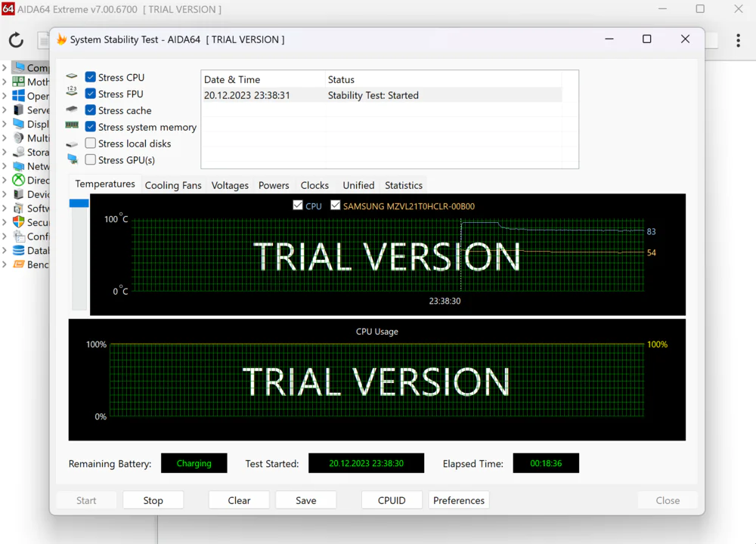Click the Computer tree icon in sidebar
Screen dimensions: 756x544
pos(18,67)
